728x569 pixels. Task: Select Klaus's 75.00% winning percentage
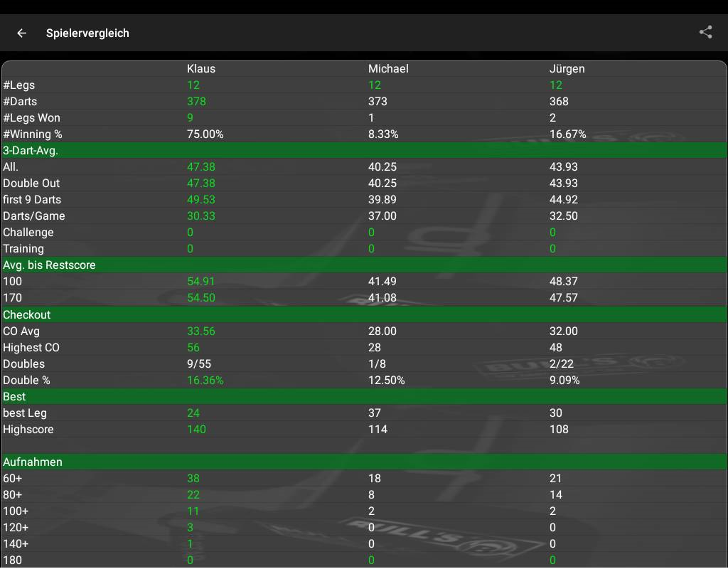205,134
